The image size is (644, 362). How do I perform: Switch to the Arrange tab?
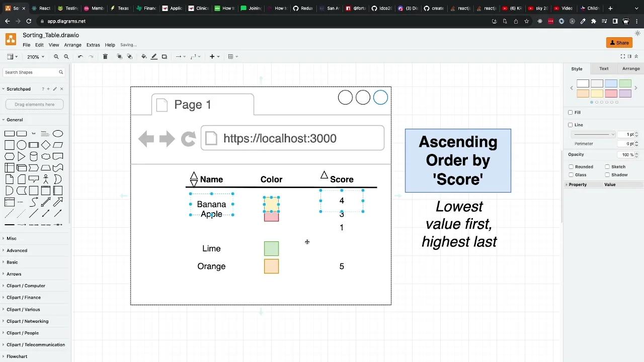point(630,68)
